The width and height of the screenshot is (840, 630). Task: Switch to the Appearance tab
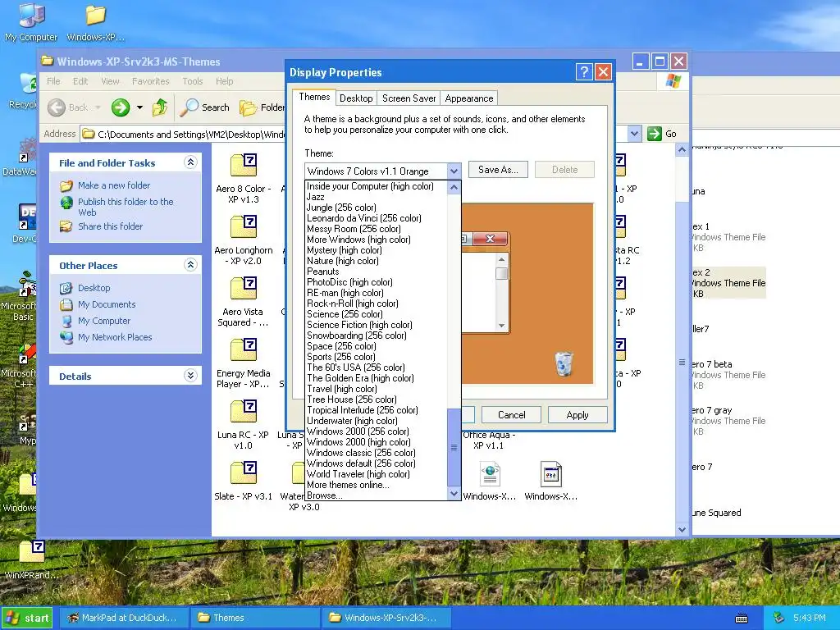click(468, 98)
